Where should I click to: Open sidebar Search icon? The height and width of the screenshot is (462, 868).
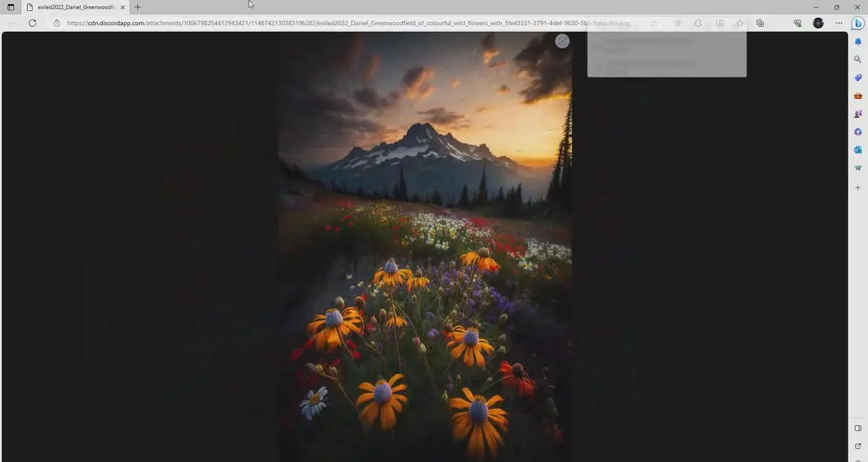point(858,60)
